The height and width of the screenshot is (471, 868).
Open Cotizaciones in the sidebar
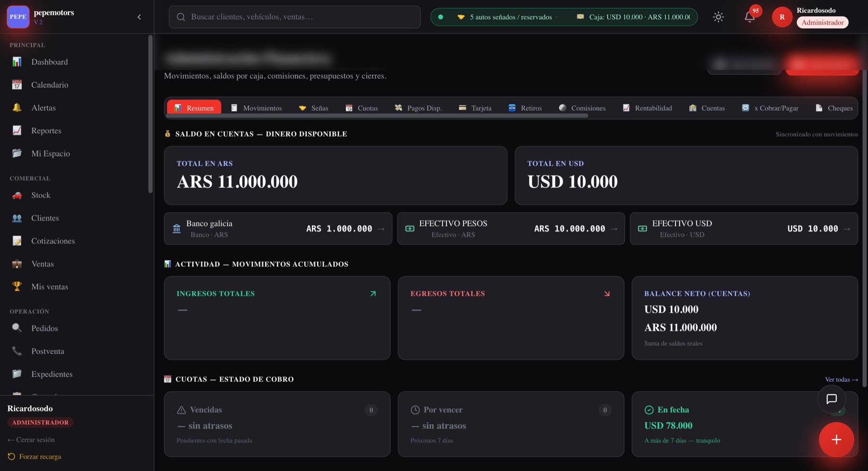pos(77,241)
